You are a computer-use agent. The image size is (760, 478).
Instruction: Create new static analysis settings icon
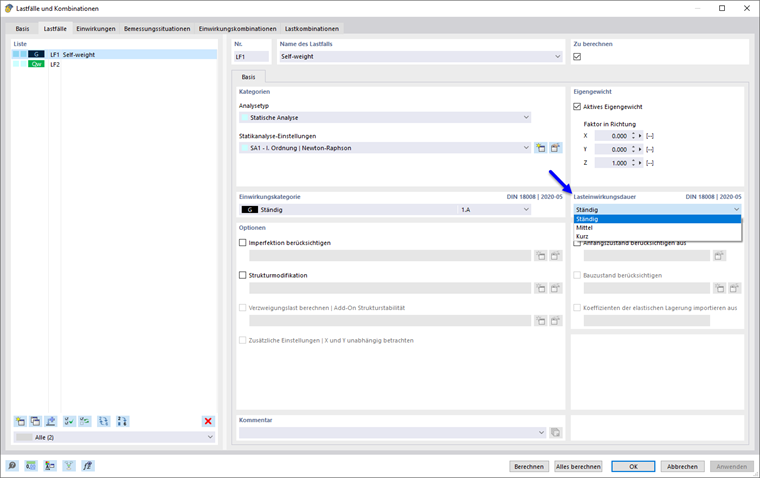click(x=540, y=148)
